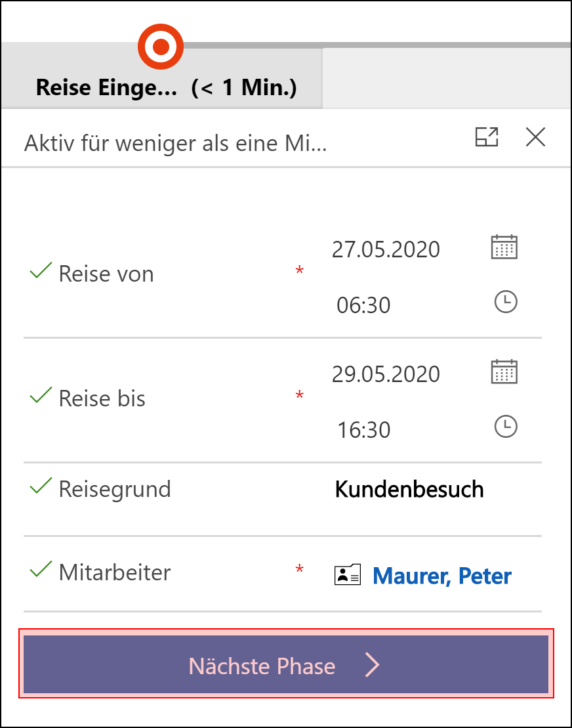Click the green checkmark next to Reisegrund
The width and height of the screenshot is (572, 728).
pos(41,486)
